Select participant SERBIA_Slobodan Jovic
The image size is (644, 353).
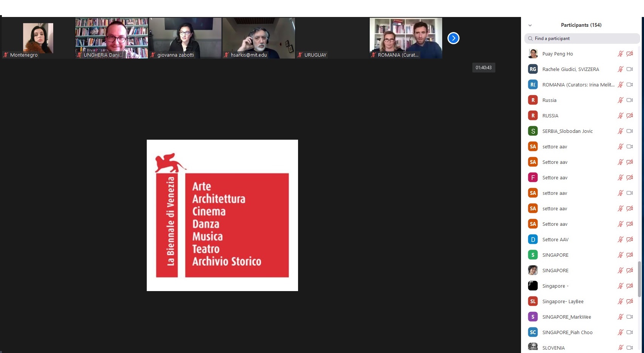click(x=567, y=131)
